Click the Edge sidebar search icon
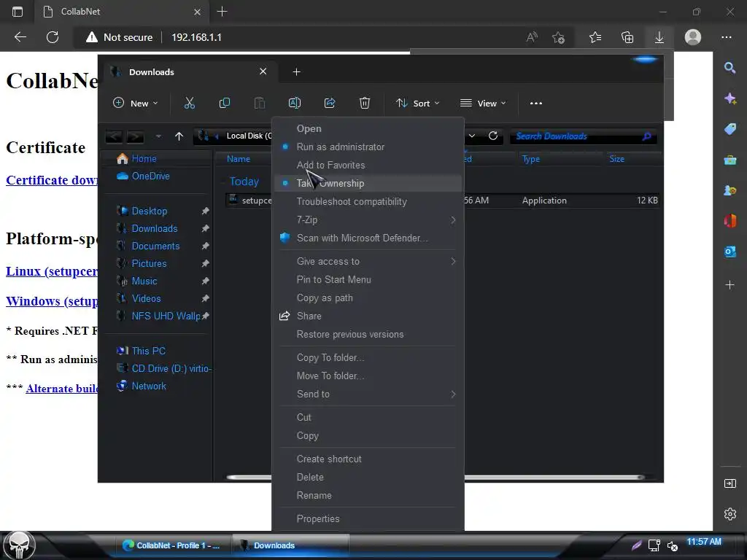The height and width of the screenshot is (560, 747). [729, 68]
